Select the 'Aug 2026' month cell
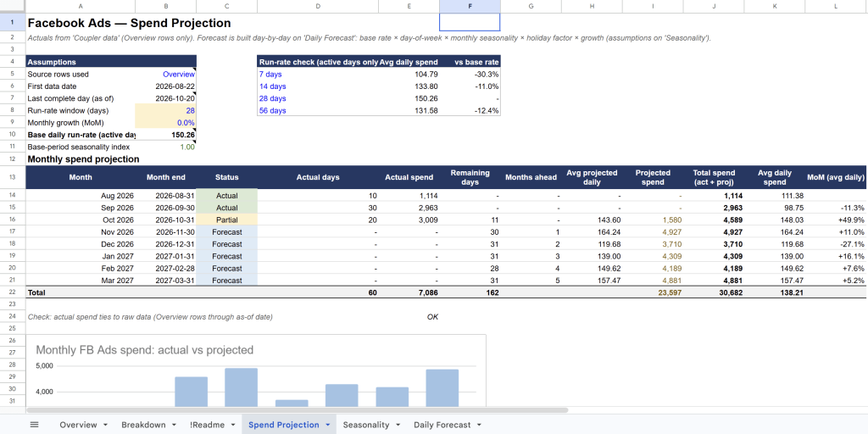Viewport: 868px width, 434px height. click(x=81, y=196)
